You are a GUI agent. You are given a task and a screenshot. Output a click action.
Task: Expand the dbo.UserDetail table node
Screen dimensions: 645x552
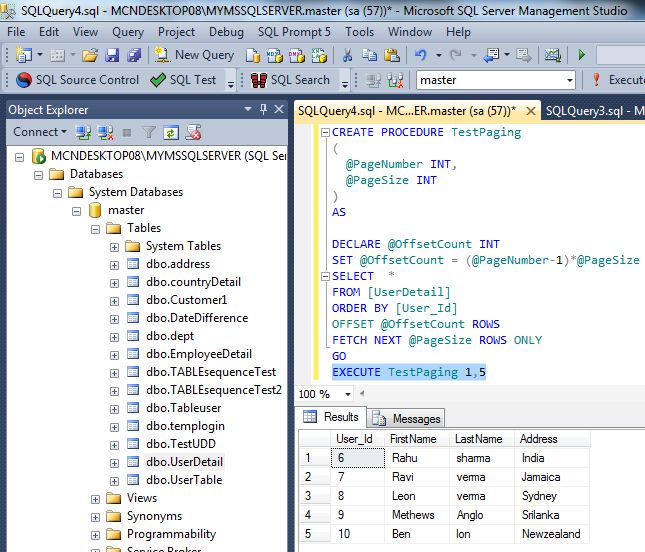pyautogui.click(x=114, y=462)
